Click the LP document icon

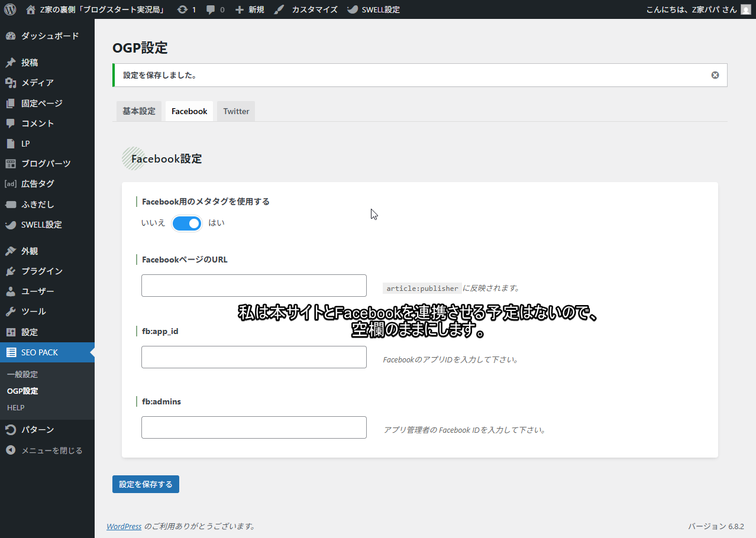point(10,144)
